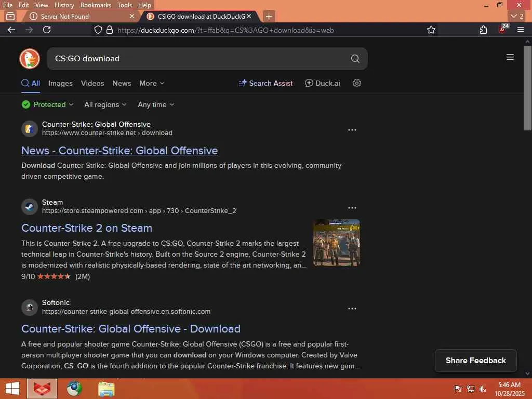Screen dimensions: 532x399
Task: Click the network tray icon
Action: (x=470, y=389)
